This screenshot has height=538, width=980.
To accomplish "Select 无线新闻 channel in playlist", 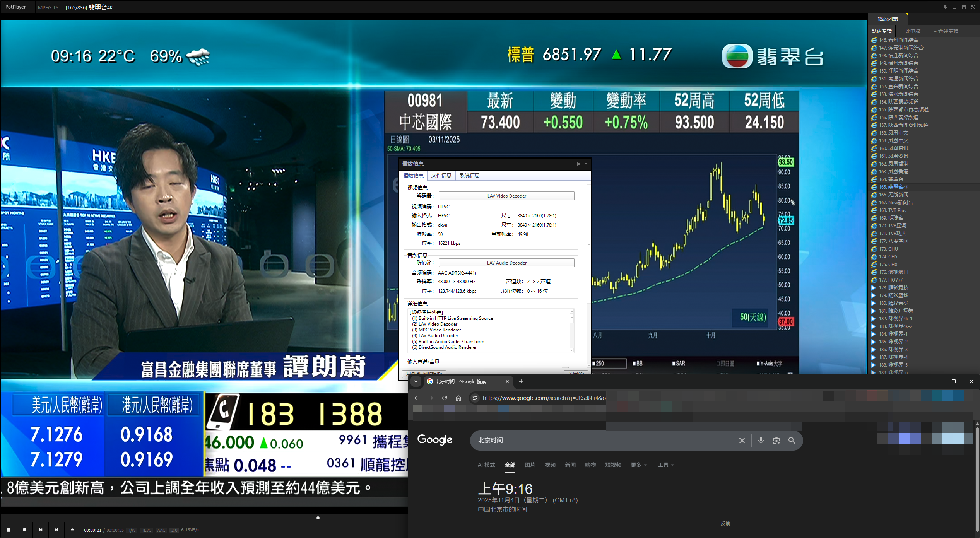I will point(898,195).
